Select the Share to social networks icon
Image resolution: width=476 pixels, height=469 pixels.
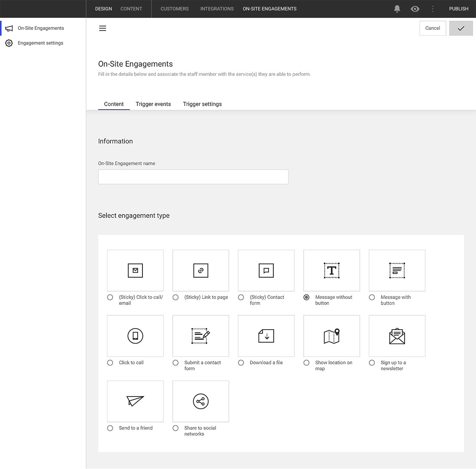click(201, 401)
